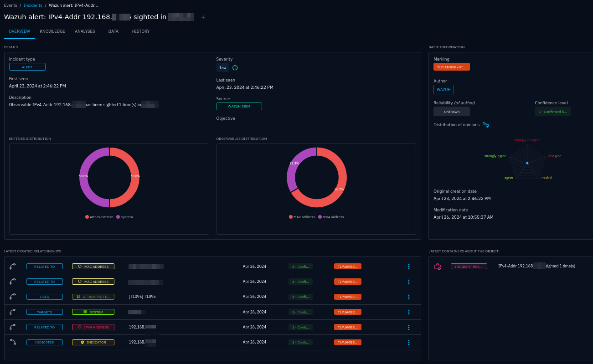This screenshot has width=593, height=364.
Task: Click the ALERT incident type chip
Action: pos(27,67)
